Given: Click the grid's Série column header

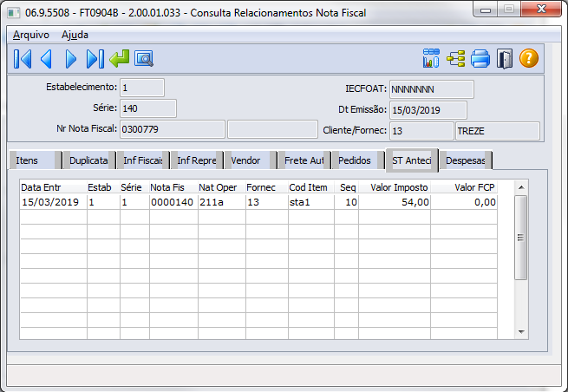Looking at the screenshot, I should (x=134, y=187).
